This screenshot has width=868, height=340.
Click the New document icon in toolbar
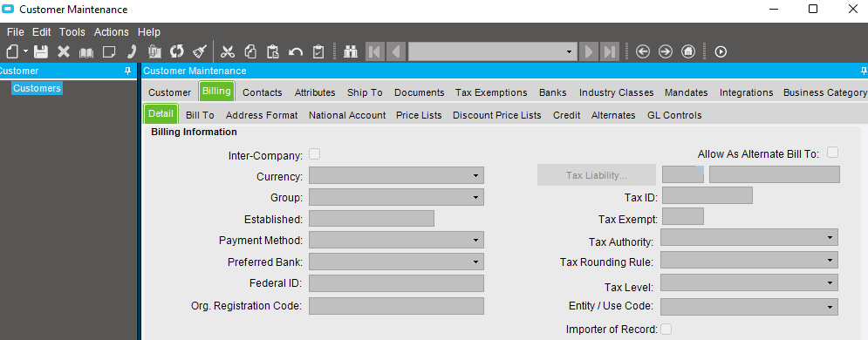point(12,51)
